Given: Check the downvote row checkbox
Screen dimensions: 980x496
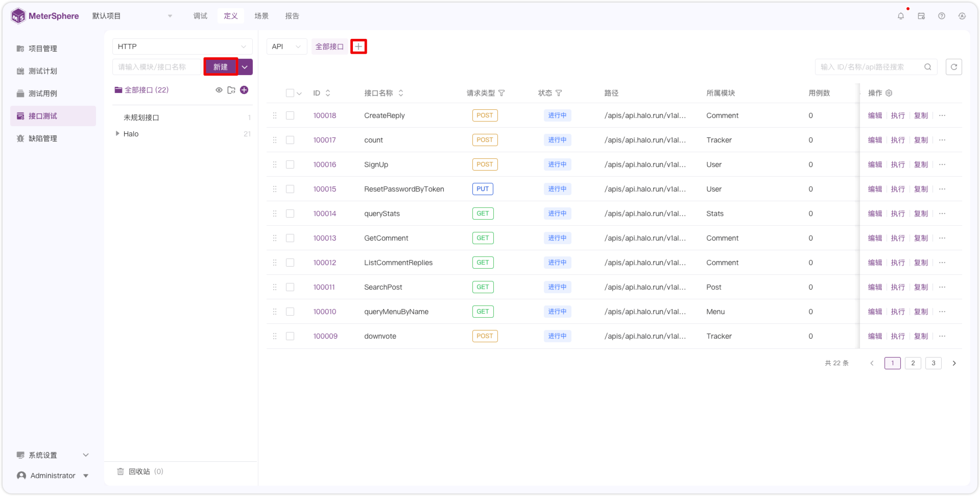Looking at the screenshot, I should tap(290, 336).
